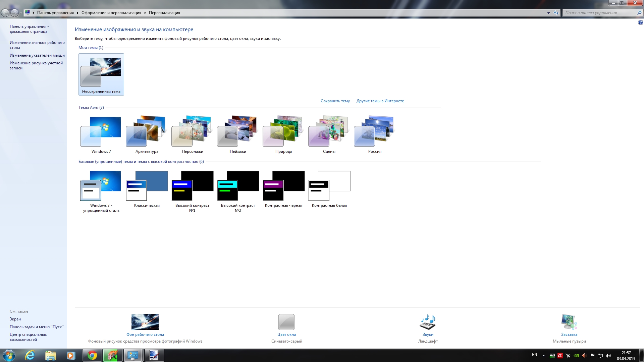644x362 pixels.
Task: Open the Экран link in sidebar
Action: (15, 319)
